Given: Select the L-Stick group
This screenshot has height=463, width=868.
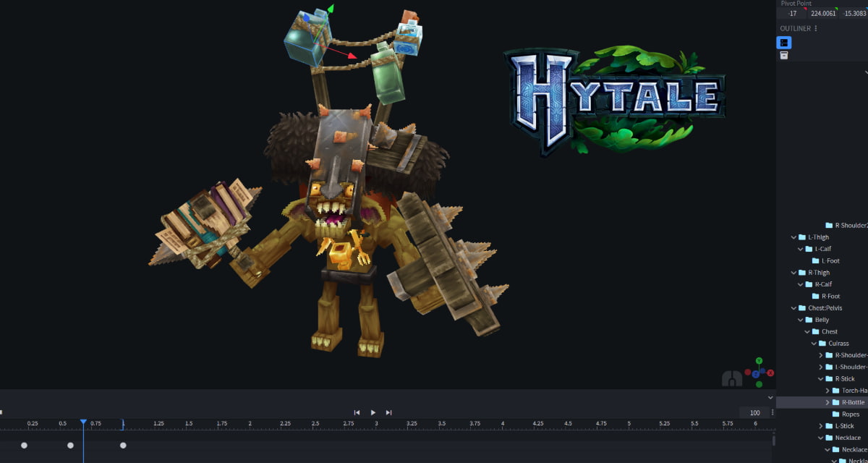Looking at the screenshot, I should point(844,426).
